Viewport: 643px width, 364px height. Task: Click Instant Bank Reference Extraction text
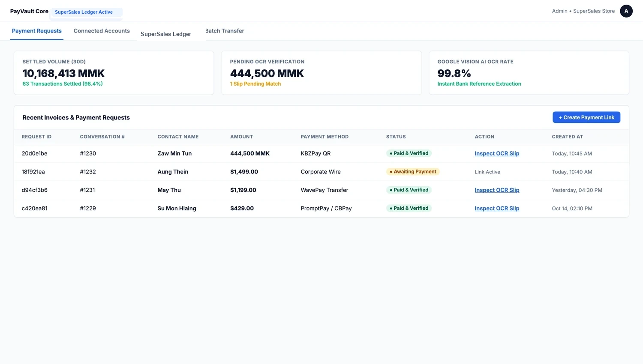click(x=479, y=84)
